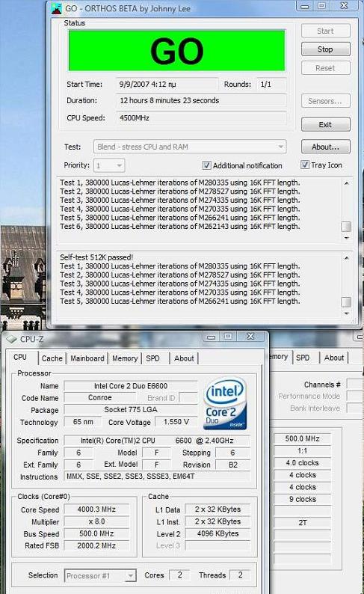Click the Sensors button

(x=325, y=101)
